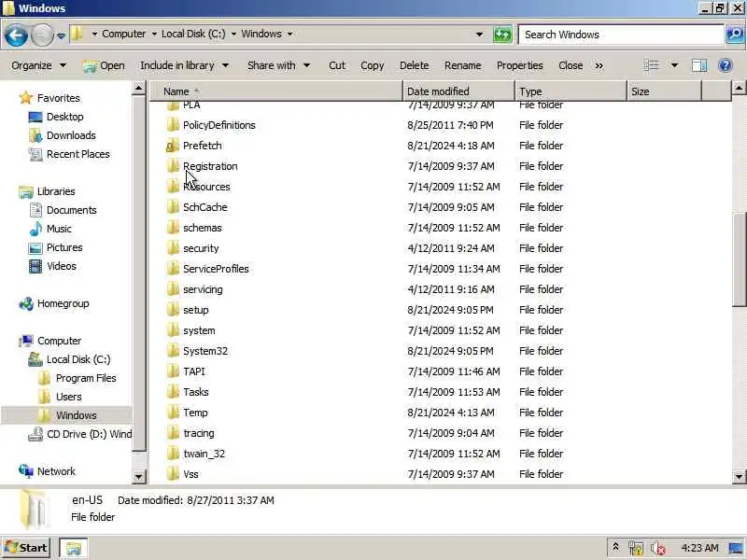The height and width of the screenshot is (560, 747).
Task: Open the view options dropdown arrow
Action: coord(674,65)
